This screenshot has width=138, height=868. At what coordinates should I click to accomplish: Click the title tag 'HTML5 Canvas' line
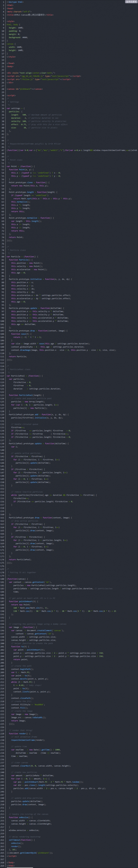point(30,15)
